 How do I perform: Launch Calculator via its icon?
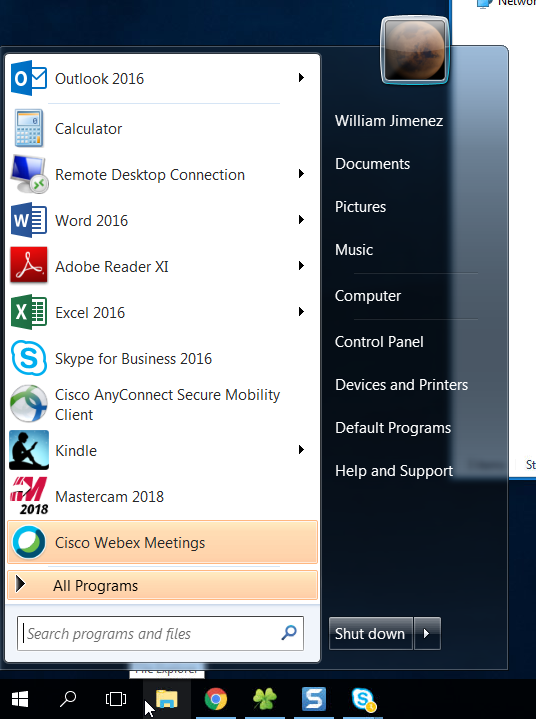click(29, 128)
